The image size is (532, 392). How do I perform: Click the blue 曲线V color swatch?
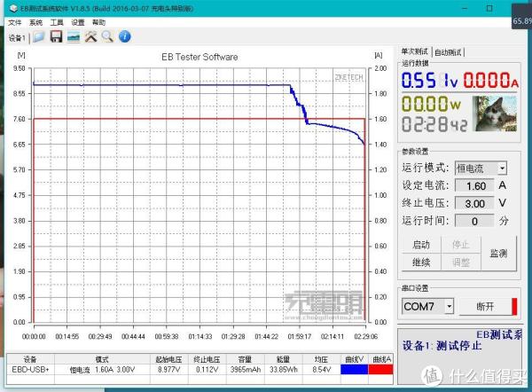354,370
